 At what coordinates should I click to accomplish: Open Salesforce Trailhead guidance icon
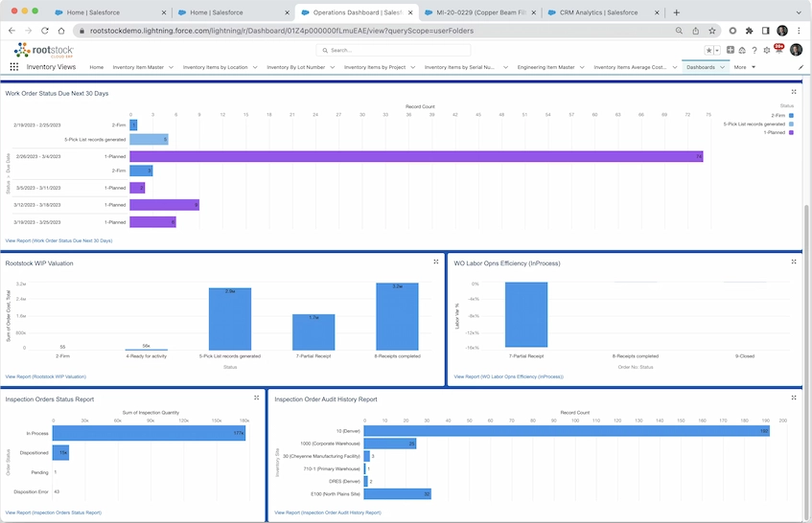click(742, 50)
